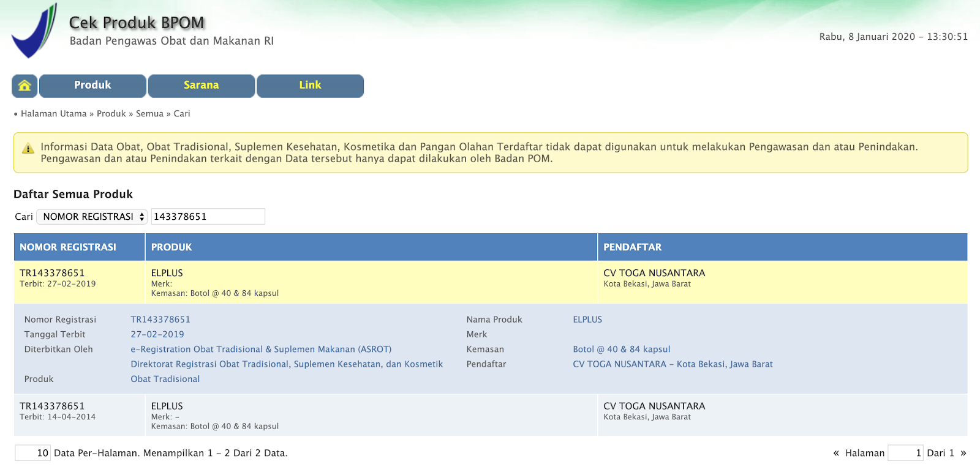Image resolution: width=980 pixels, height=472 pixels.
Task: Click the Nomor Registrasi detail label
Action: point(60,320)
